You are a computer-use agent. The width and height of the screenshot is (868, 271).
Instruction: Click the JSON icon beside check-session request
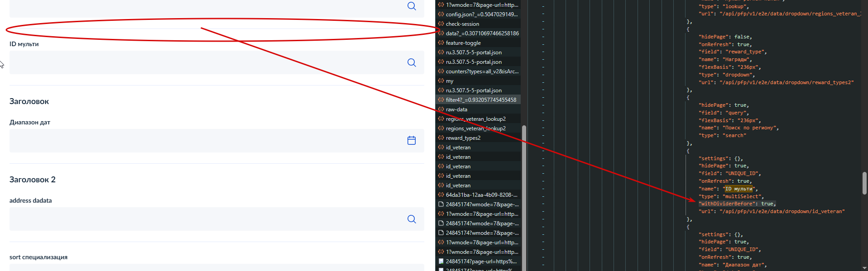pyautogui.click(x=441, y=24)
